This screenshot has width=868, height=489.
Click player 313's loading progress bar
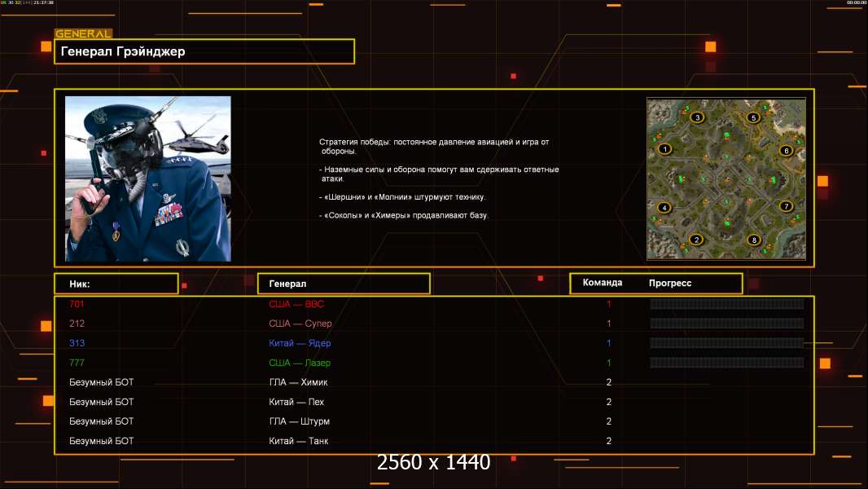point(726,343)
